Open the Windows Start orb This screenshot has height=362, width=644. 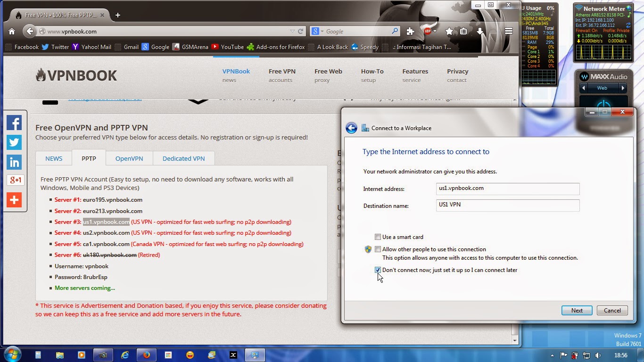coord(12,355)
